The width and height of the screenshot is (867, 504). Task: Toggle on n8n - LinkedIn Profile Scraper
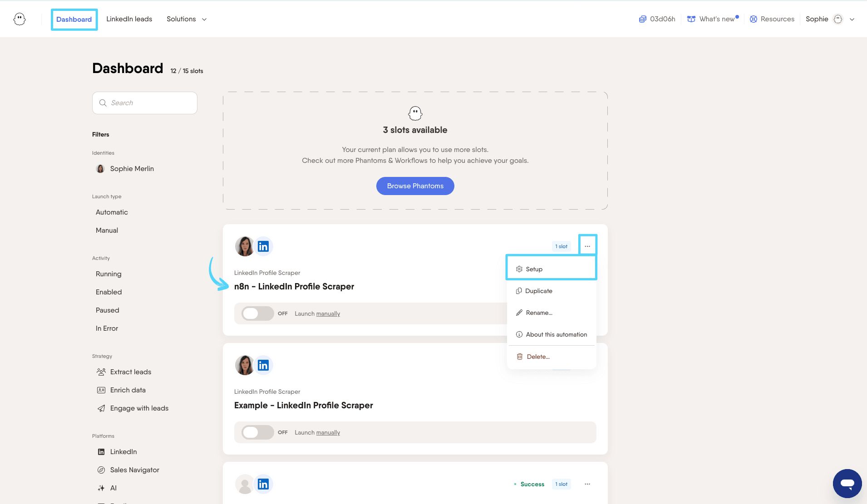(257, 313)
